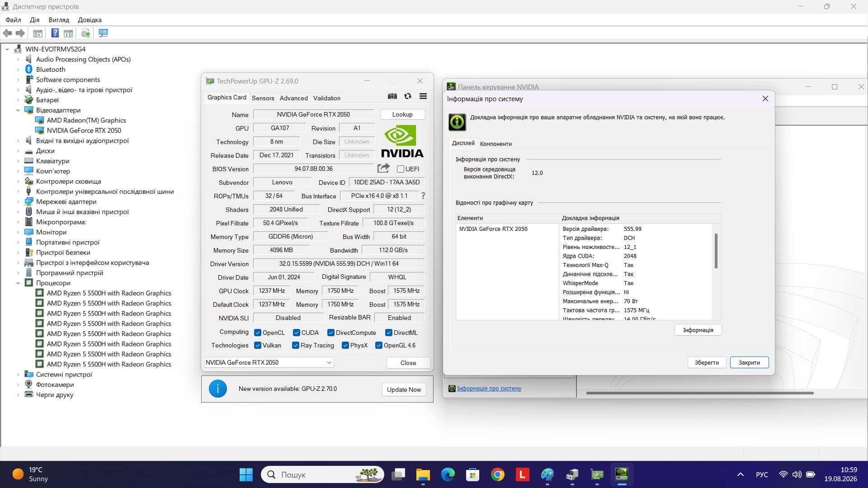The width and height of the screenshot is (868, 488).
Task: Click the volume tray icon
Action: [x=797, y=474]
